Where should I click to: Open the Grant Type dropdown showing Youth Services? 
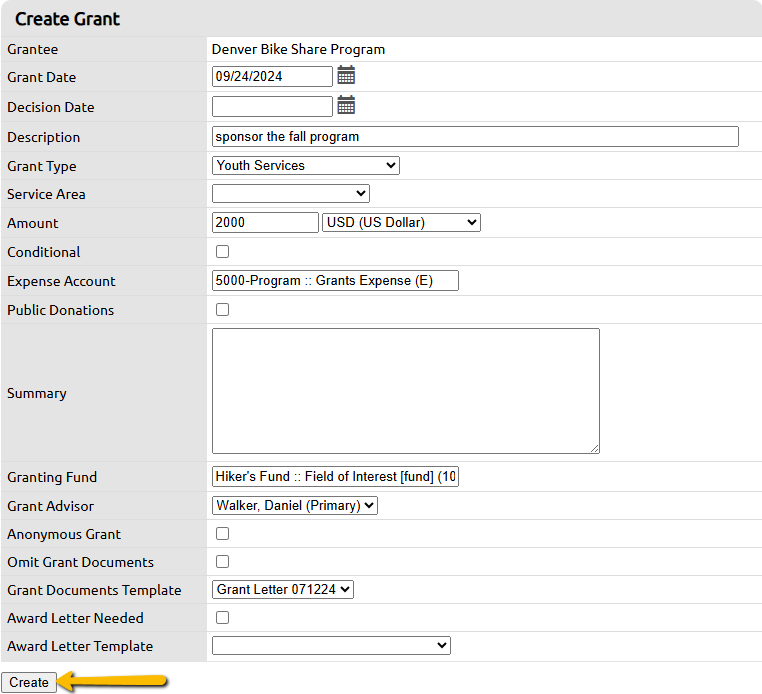pos(306,165)
